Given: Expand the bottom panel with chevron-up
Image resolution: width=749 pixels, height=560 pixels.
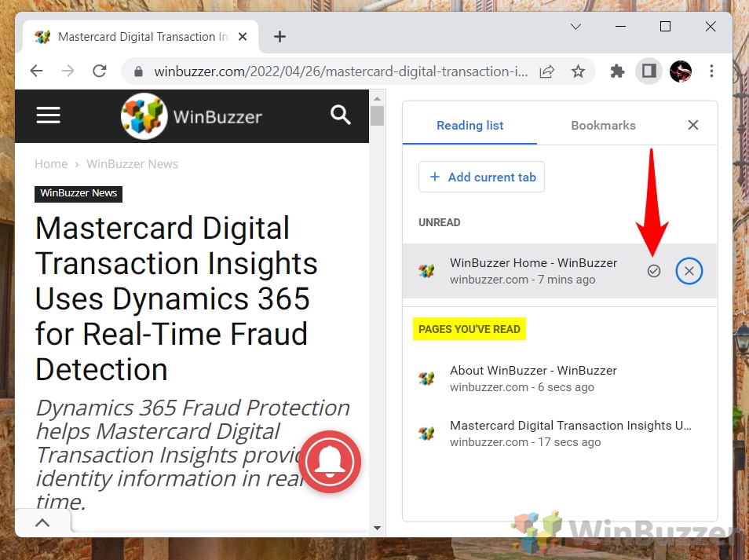Looking at the screenshot, I should click(x=42, y=523).
